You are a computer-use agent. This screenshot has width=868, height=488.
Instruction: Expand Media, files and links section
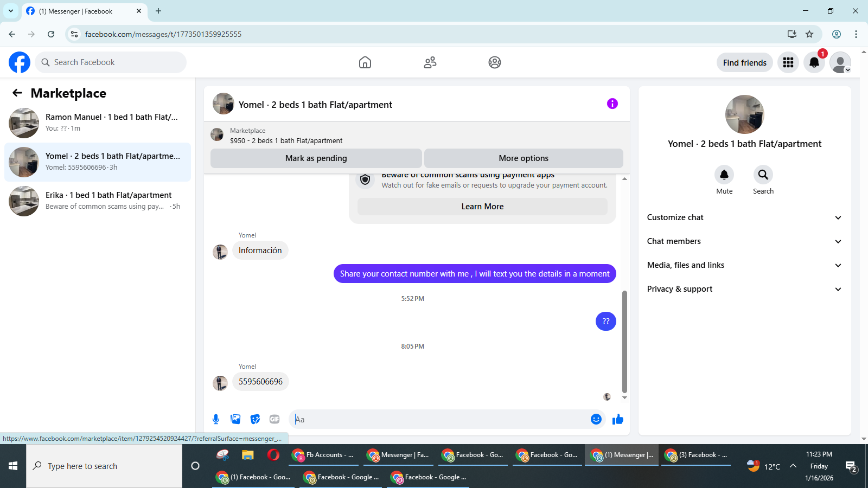tap(744, 265)
